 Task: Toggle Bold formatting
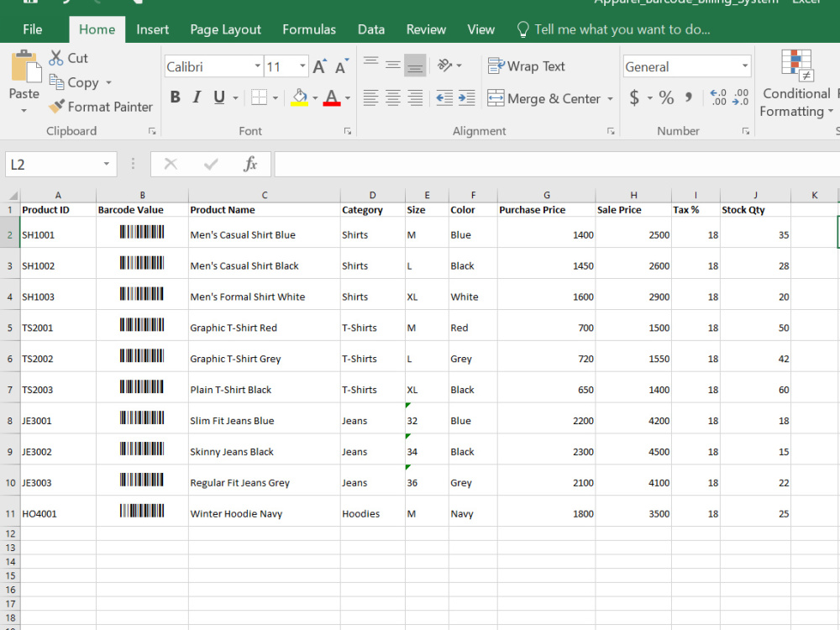click(x=176, y=97)
